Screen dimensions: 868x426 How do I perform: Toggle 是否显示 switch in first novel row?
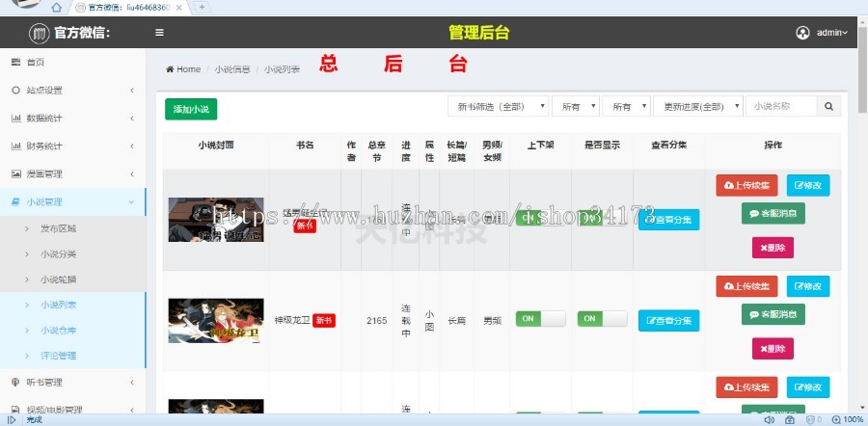[x=602, y=218]
